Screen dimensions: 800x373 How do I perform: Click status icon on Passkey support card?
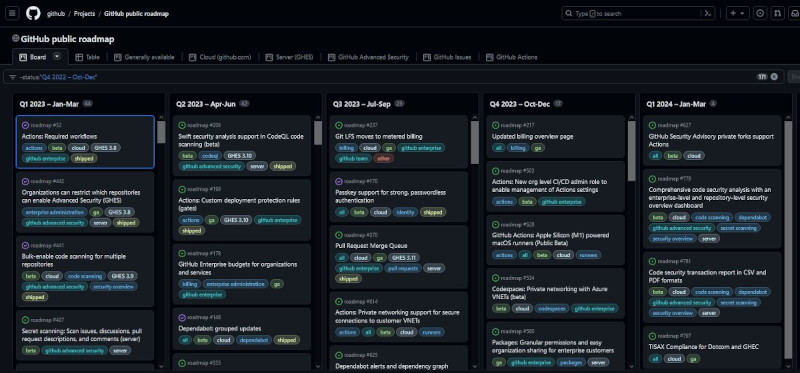(339, 181)
